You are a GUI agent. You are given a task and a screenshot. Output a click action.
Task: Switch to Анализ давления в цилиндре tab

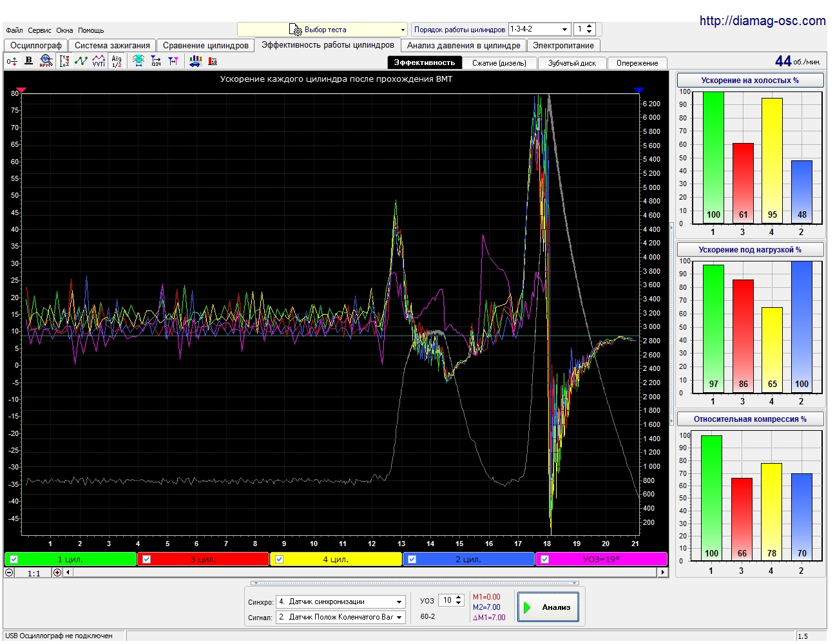pyautogui.click(x=464, y=46)
